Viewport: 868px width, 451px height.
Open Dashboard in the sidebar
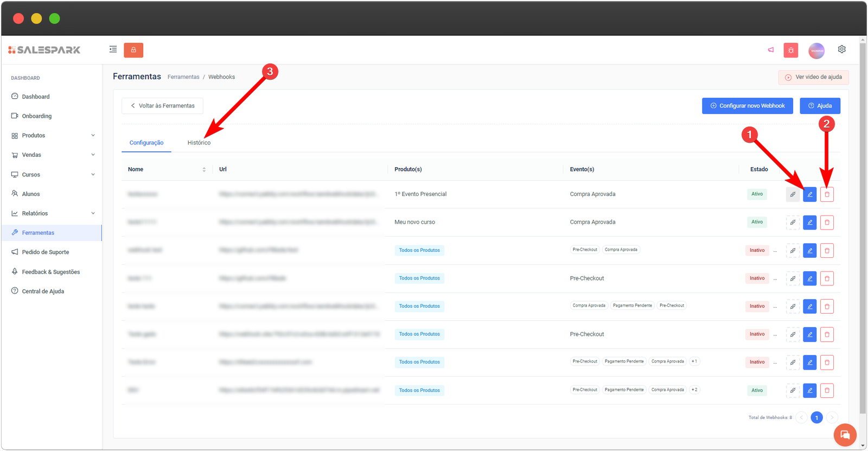(36, 97)
